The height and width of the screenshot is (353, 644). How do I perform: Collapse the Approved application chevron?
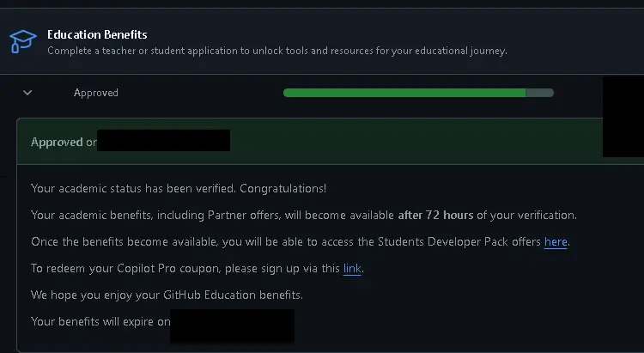tap(27, 93)
